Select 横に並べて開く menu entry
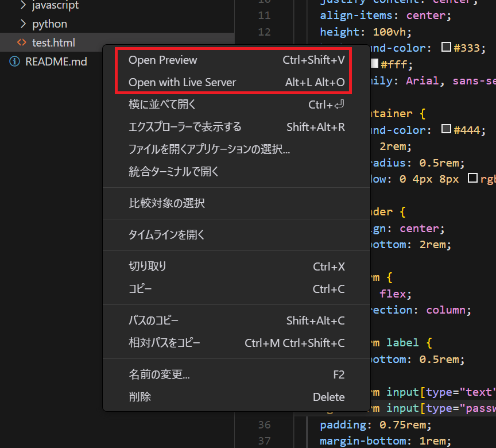 click(x=237, y=105)
